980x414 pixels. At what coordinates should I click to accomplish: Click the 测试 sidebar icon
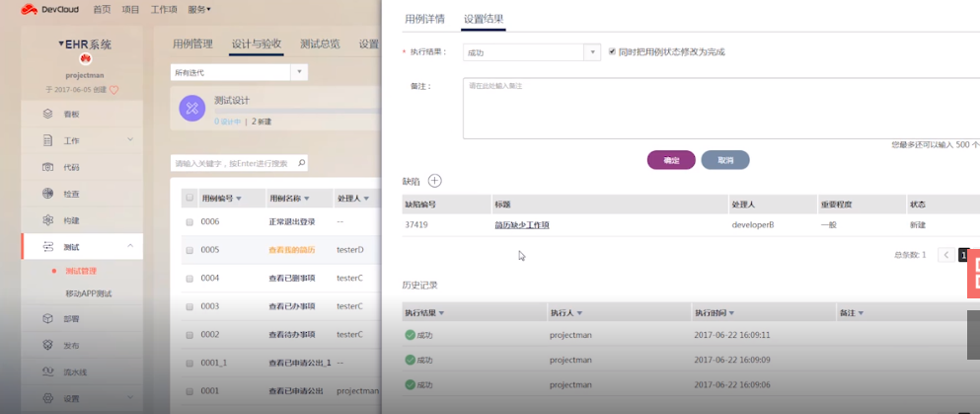click(x=47, y=247)
